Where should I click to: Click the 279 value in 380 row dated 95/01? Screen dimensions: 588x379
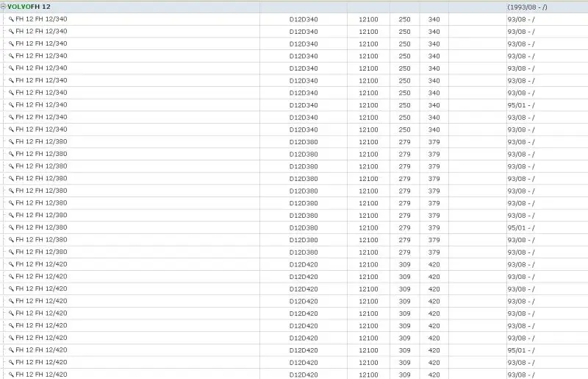point(404,228)
